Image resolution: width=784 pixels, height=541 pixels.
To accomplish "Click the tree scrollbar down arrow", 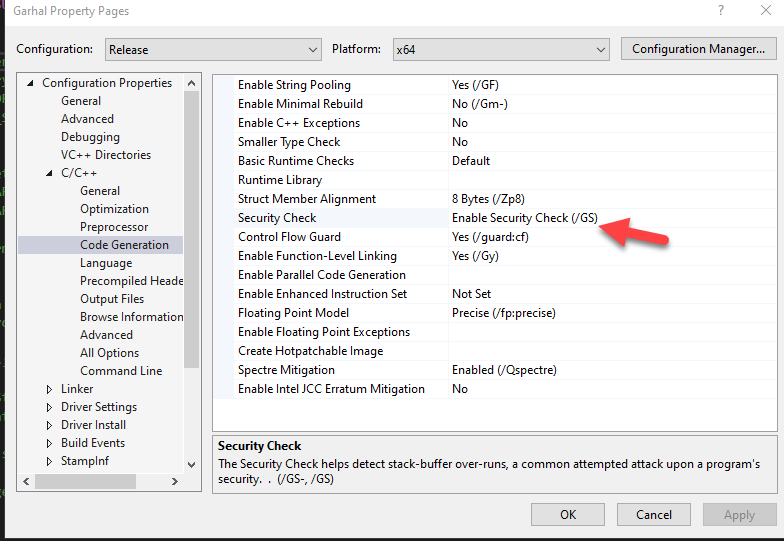I will (x=192, y=464).
